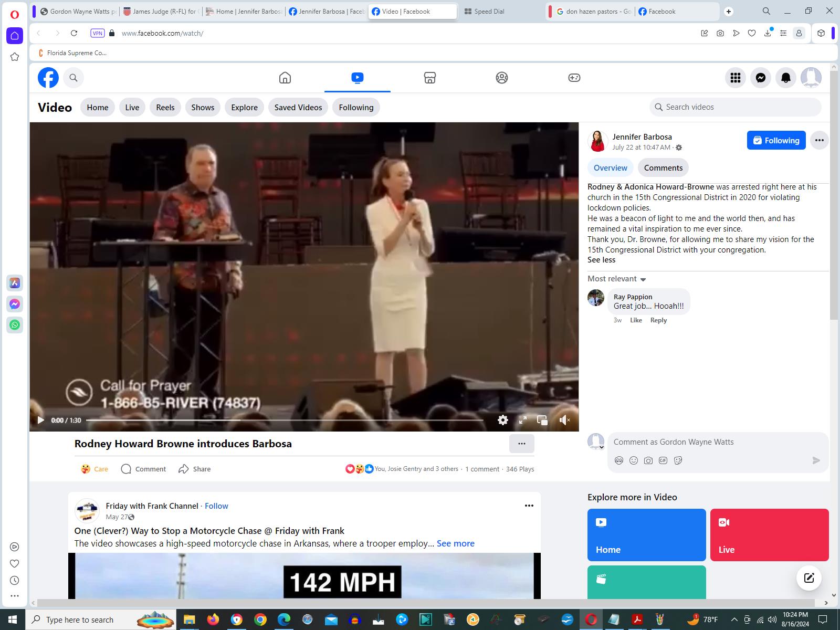The image size is (840, 630).
Task: Unmute the video volume
Action: point(565,420)
